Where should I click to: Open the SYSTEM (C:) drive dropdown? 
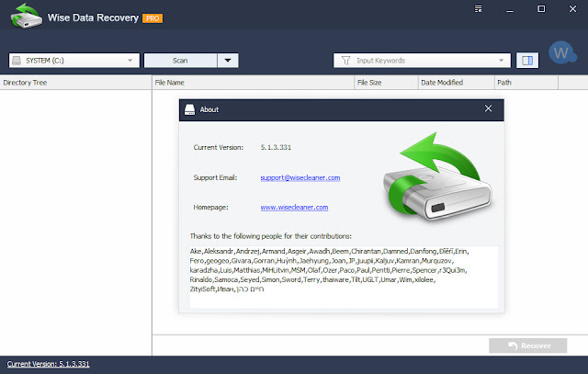tap(74, 61)
